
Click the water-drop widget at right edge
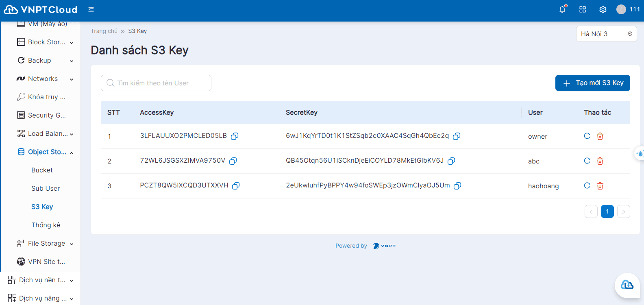(640, 153)
